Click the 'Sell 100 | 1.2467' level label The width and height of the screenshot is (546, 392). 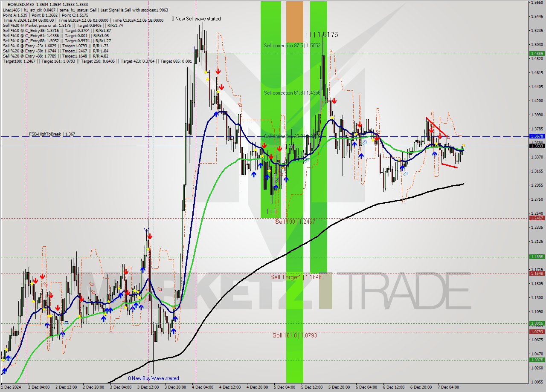pyautogui.click(x=295, y=222)
